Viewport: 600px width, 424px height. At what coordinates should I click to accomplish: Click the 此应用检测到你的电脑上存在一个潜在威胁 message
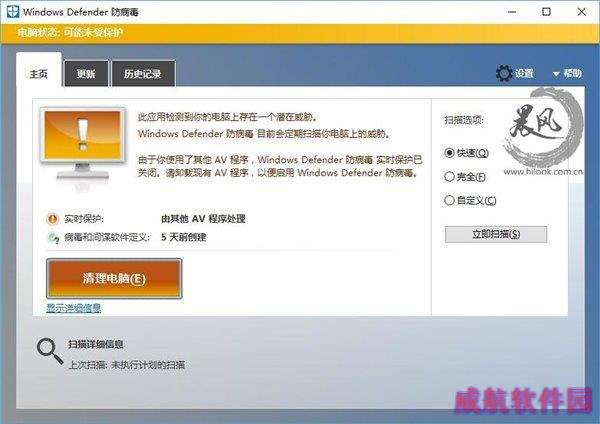point(227,117)
